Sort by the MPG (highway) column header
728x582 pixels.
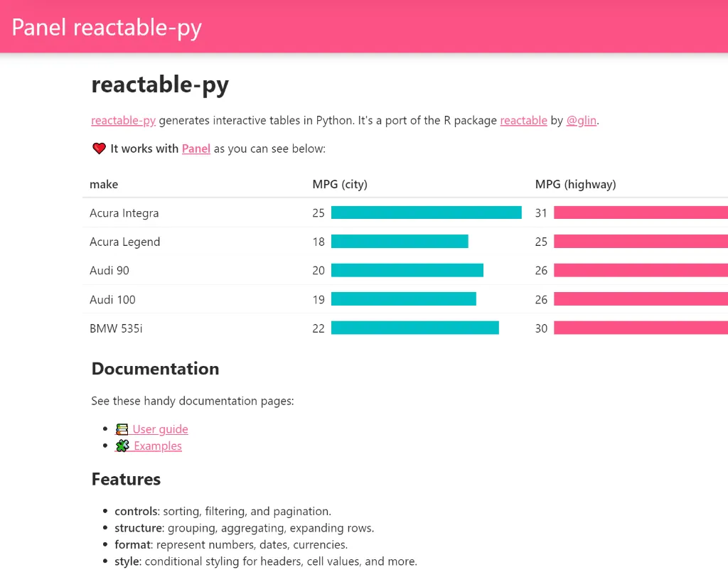pyautogui.click(x=575, y=184)
